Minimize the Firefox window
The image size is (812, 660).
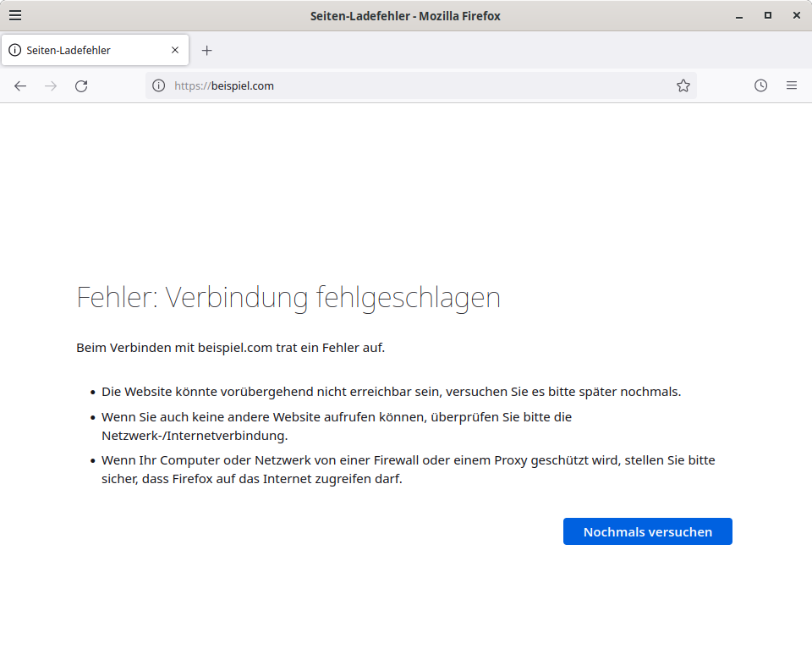[739, 15]
